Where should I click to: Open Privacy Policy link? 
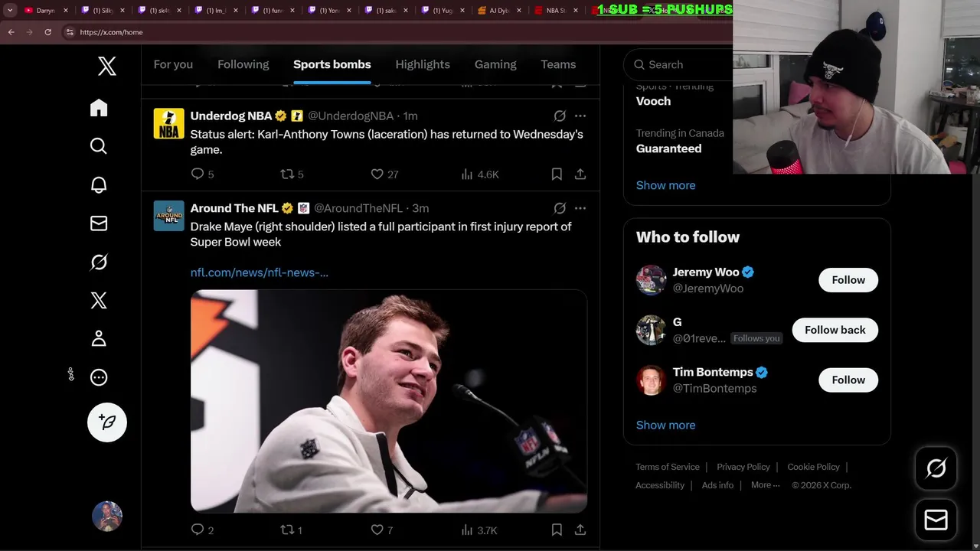(x=743, y=467)
